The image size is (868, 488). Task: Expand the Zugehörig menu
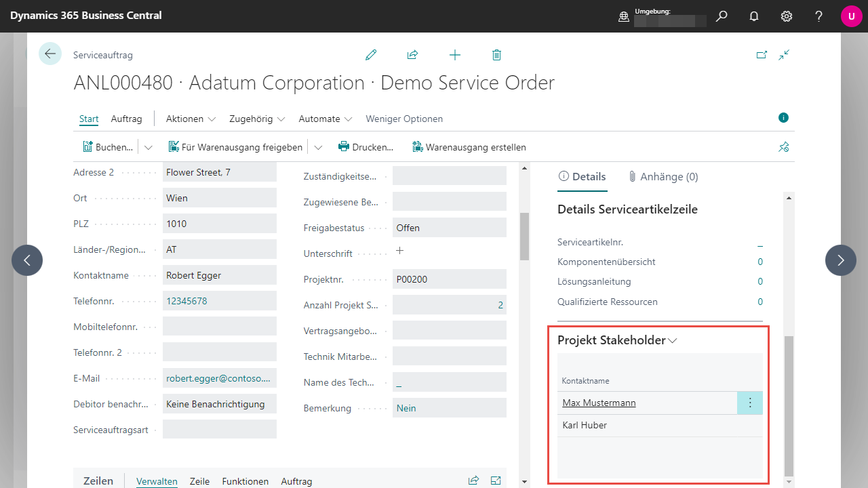tap(257, 119)
